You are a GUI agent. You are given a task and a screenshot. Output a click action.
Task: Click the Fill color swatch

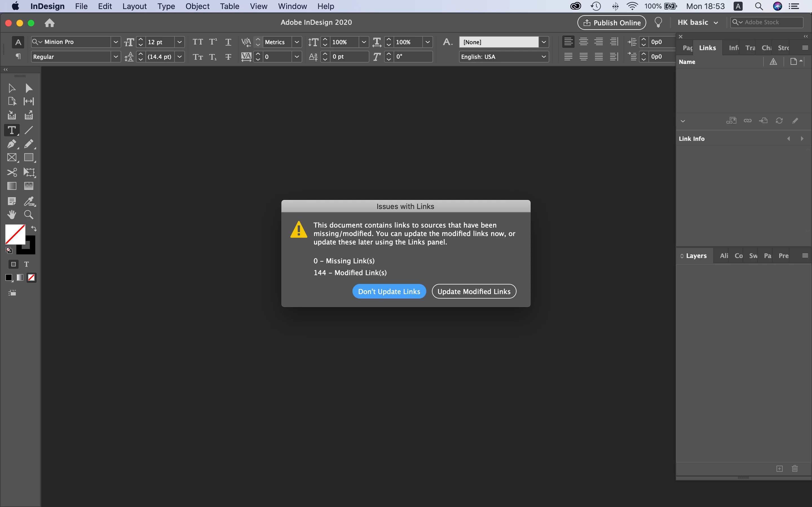click(x=15, y=234)
